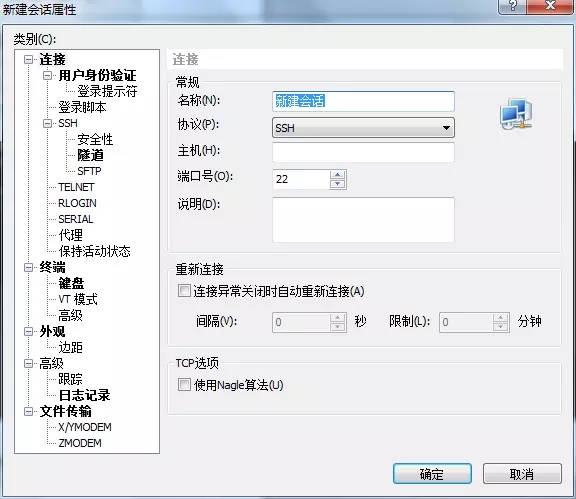This screenshot has height=499, width=576.
Task: Select 日志记录 in the category tree
Action: point(84,395)
